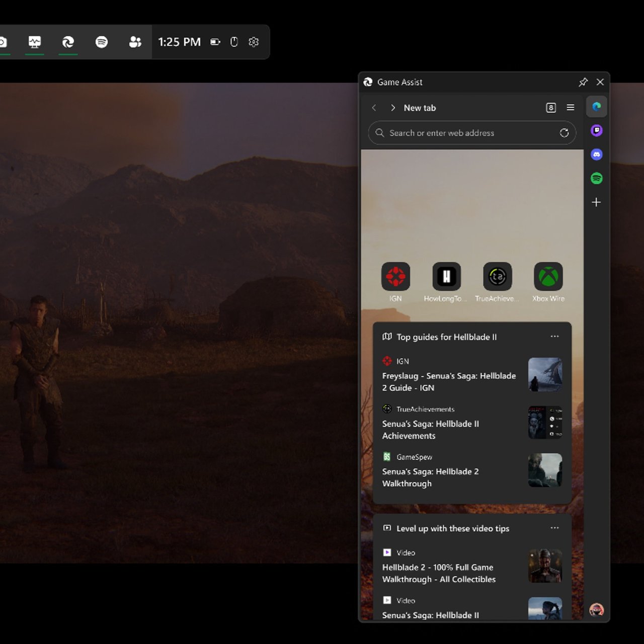644x644 pixels.
Task: Click the Top guides for Hellblade II heading
Action: coord(446,337)
